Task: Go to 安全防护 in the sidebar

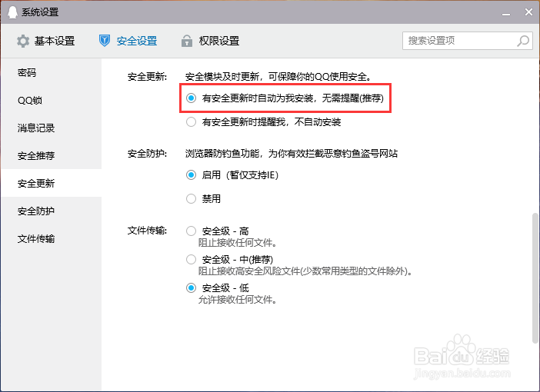Action: [x=52, y=211]
